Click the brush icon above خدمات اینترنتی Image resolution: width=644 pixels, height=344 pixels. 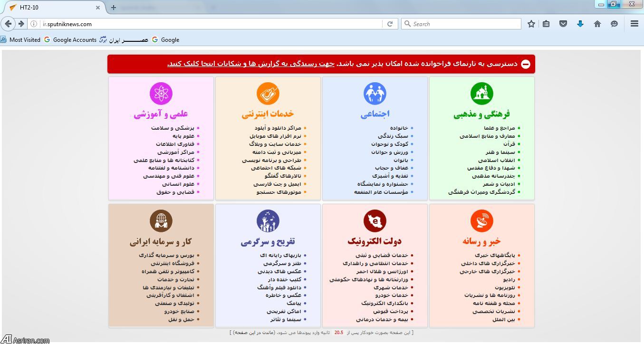pos(268,93)
